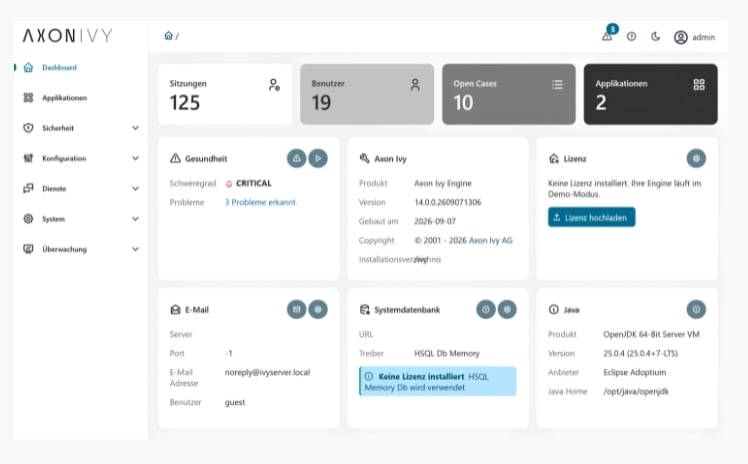This screenshot has width=748, height=464.
Task: Click the Eclipse Adoptium vendor value
Action: pos(634,372)
